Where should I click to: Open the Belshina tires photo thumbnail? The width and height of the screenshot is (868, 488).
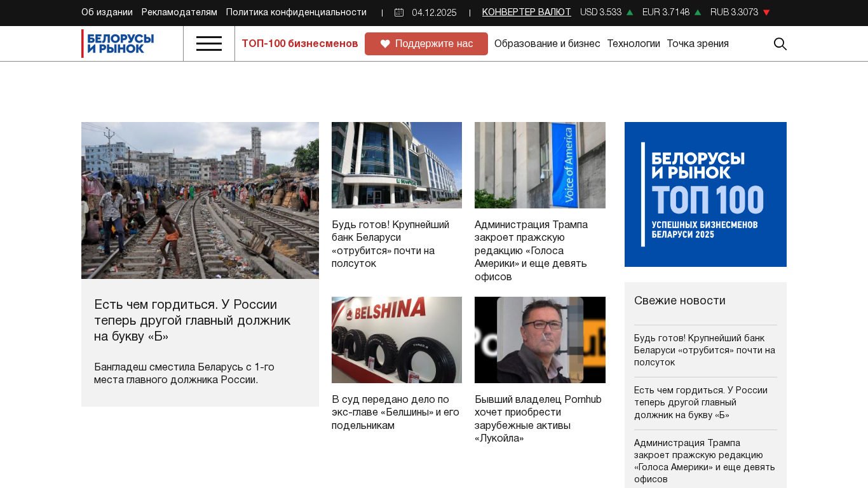click(397, 340)
